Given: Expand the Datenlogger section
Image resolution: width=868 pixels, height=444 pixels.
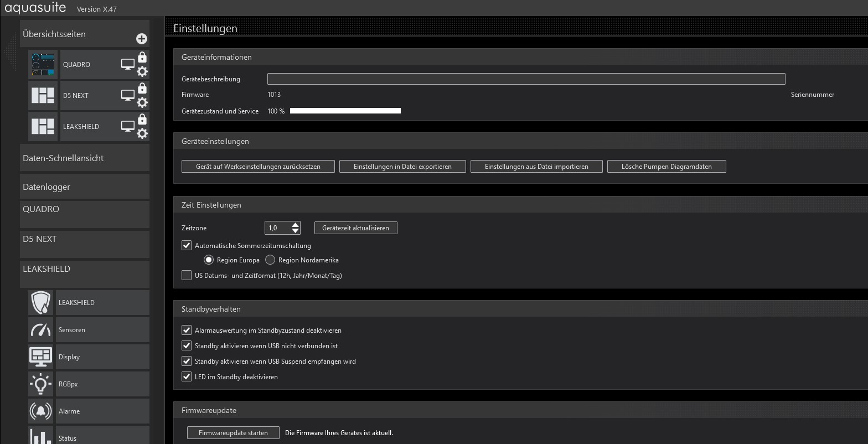Looking at the screenshot, I should click(x=85, y=187).
